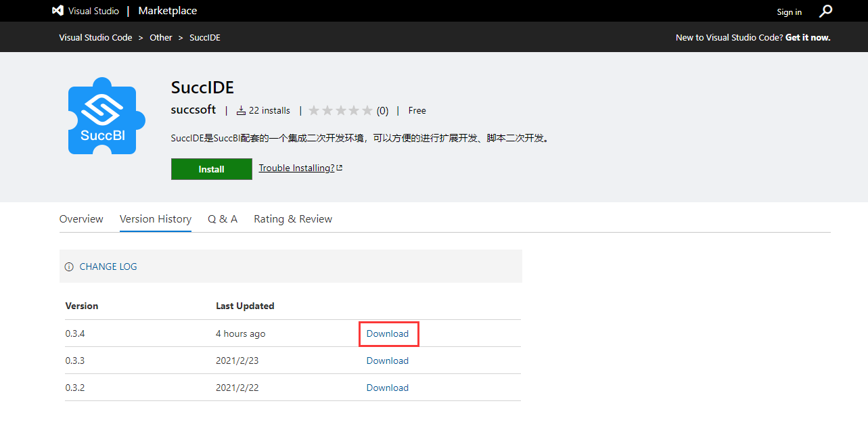This screenshot has height=441, width=868.
Task: Download version 0.3.2
Action: (388, 388)
